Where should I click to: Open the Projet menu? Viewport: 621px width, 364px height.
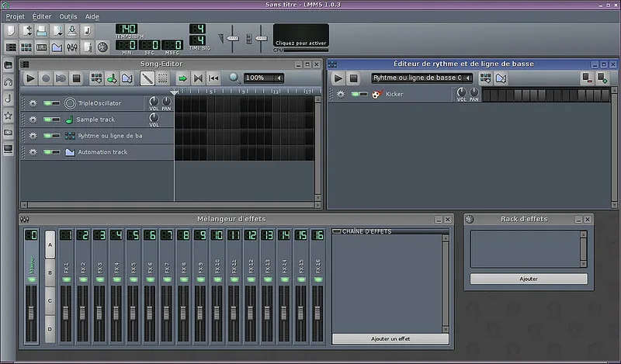[15, 16]
